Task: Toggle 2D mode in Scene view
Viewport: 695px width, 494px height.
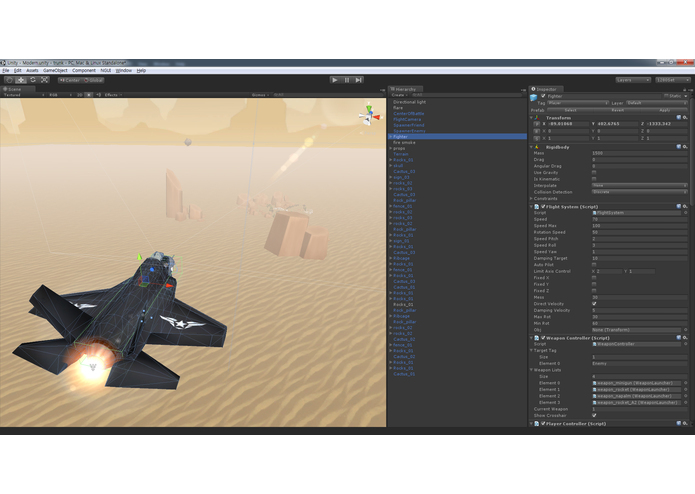Action: (80, 95)
